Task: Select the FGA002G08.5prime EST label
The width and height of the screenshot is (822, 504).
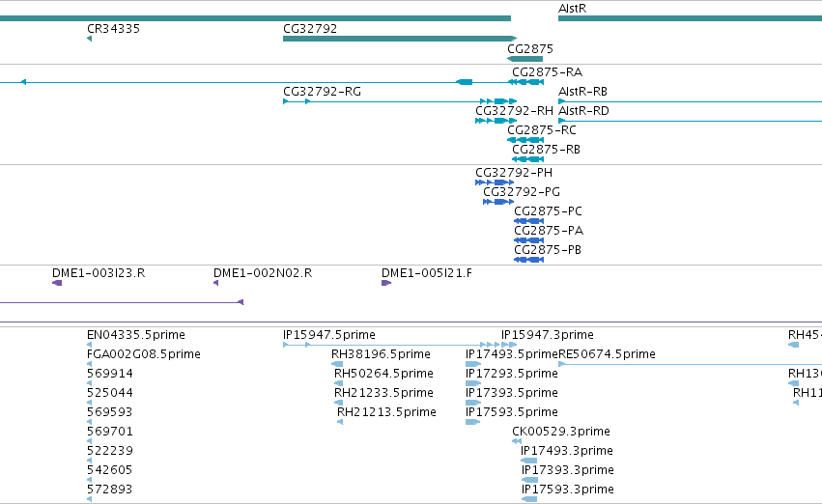Action: [144, 354]
